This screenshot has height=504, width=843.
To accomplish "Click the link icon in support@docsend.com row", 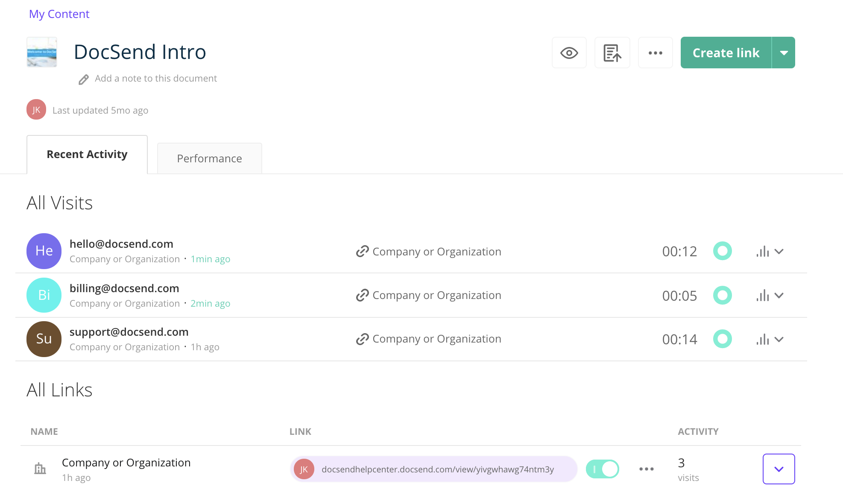I will 362,339.
